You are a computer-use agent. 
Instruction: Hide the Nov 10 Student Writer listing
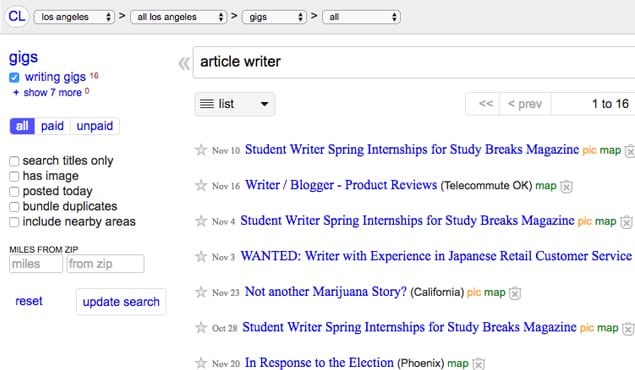[630, 151]
